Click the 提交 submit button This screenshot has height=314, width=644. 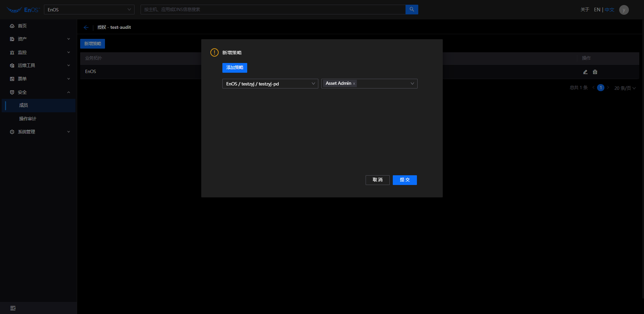[405, 180]
